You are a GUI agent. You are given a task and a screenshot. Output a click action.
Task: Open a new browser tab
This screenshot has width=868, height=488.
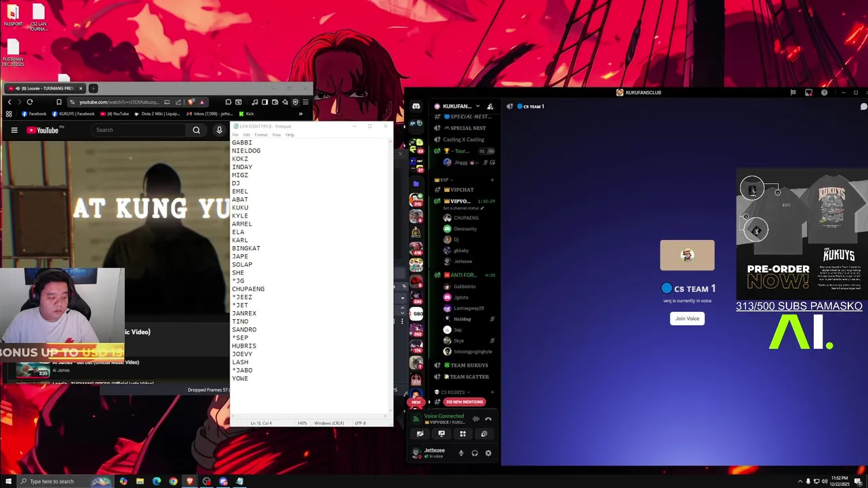94,88
